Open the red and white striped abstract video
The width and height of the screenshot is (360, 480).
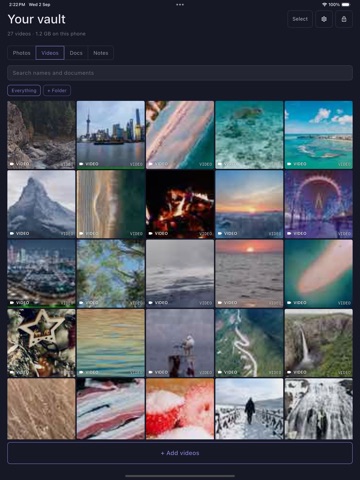tap(111, 409)
